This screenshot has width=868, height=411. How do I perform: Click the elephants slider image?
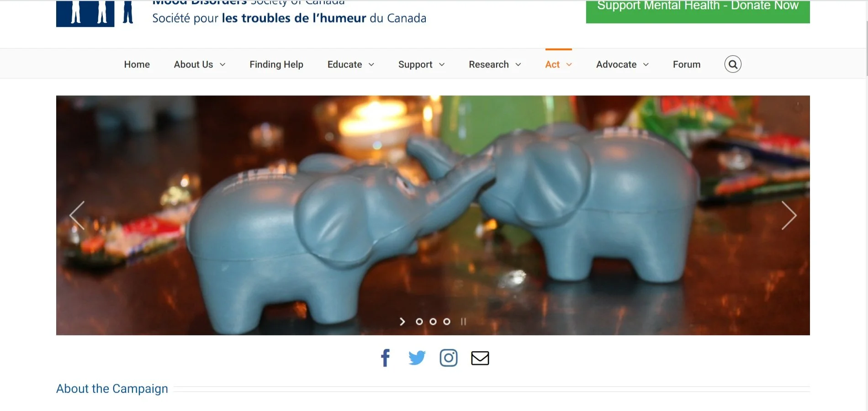tap(433, 215)
